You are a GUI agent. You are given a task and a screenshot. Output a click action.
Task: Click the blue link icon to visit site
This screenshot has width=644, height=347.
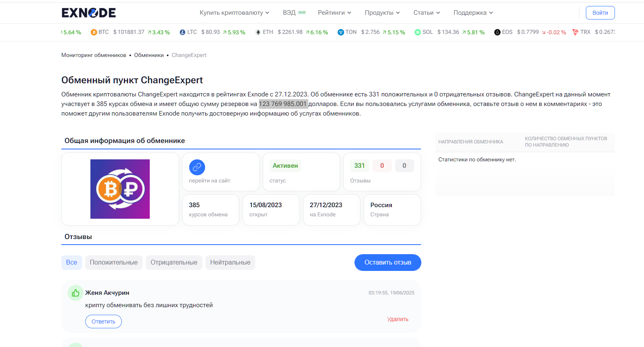197,167
